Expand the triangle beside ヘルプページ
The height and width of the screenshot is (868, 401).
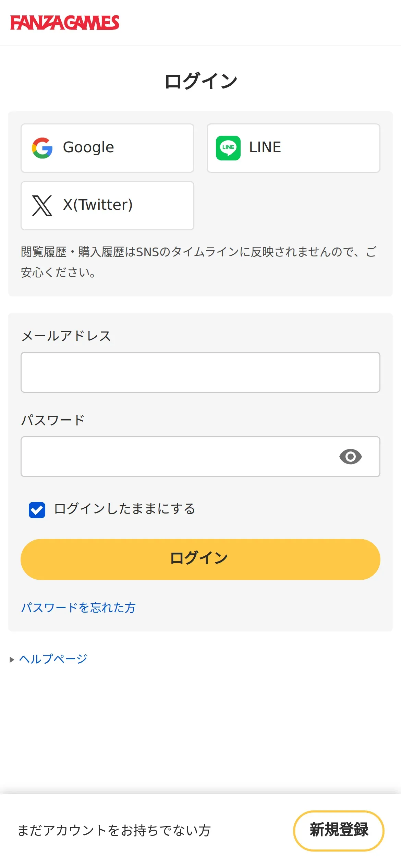(12, 660)
